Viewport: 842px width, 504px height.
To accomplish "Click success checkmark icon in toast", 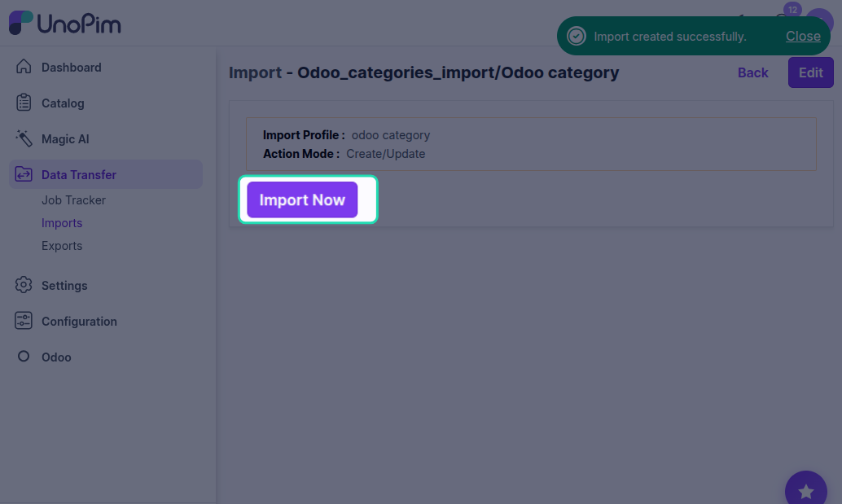I will 577,36.
